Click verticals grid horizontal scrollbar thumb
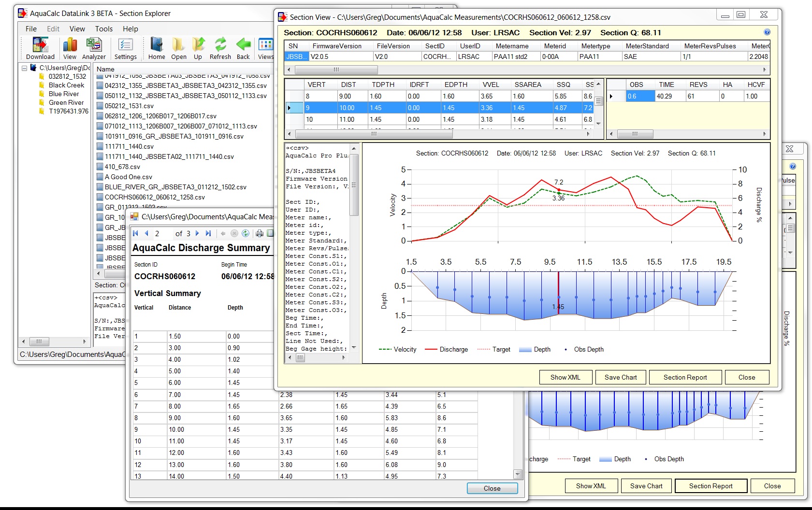This screenshot has width=812, height=510. click(x=374, y=134)
